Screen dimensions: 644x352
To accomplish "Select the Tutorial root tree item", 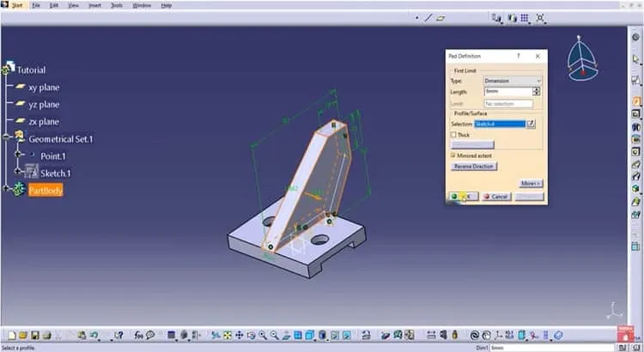I will pyautogui.click(x=31, y=70).
